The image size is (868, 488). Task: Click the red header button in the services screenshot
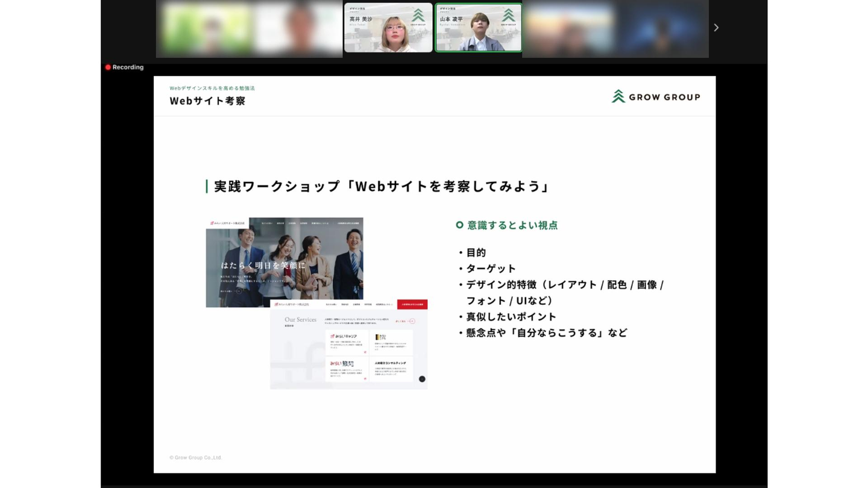(x=412, y=304)
